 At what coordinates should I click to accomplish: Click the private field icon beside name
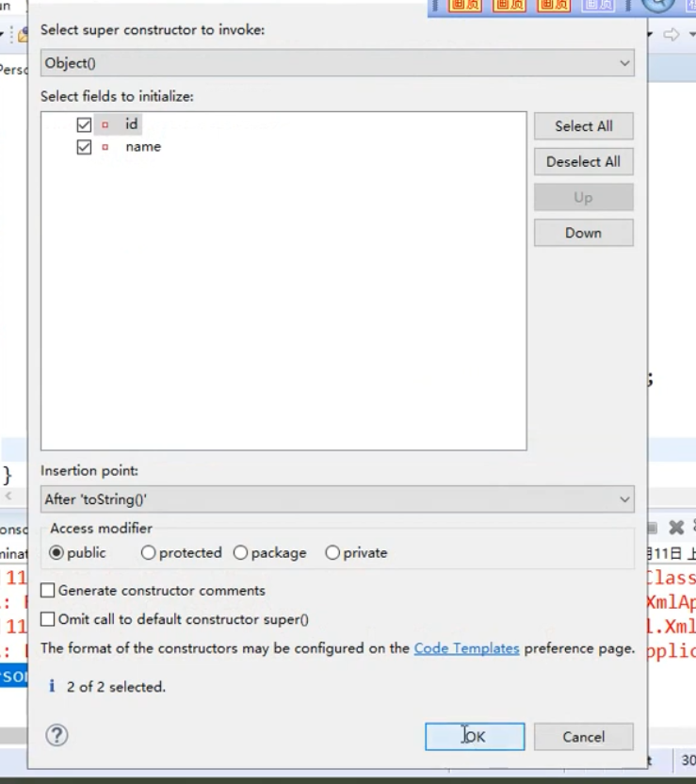click(x=105, y=147)
